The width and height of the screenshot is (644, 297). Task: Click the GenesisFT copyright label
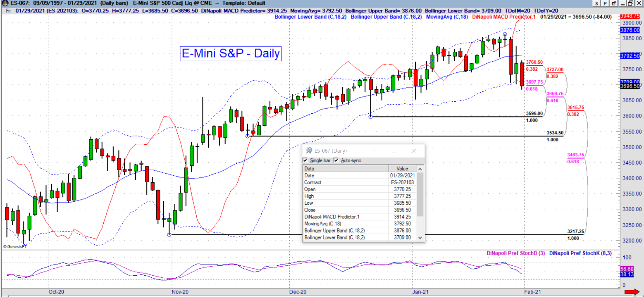[x=15, y=247]
